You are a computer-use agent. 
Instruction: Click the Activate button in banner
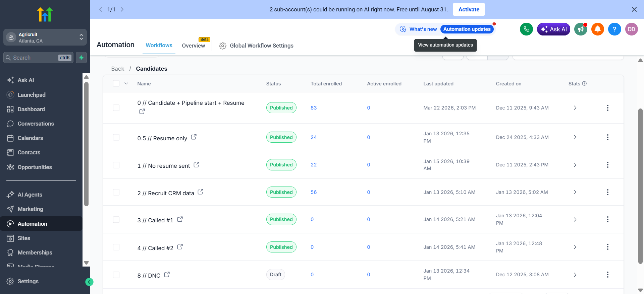pyautogui.click(x=469, y=9)
